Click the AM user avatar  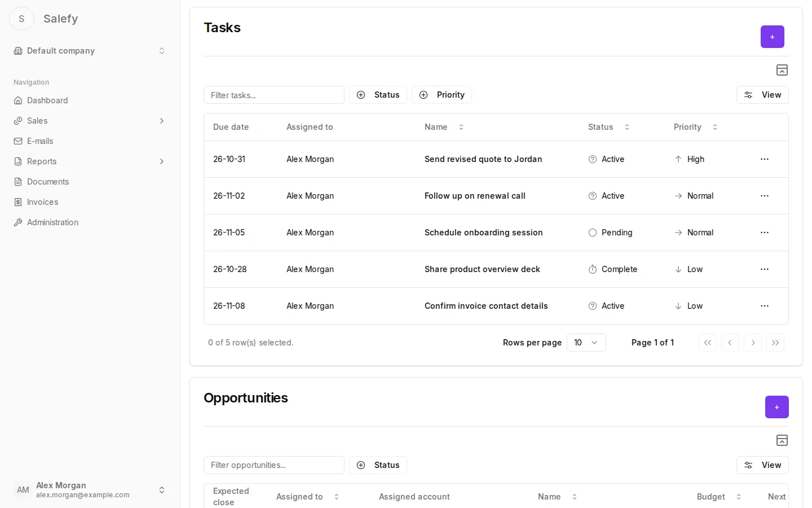(x=23, y=490)
